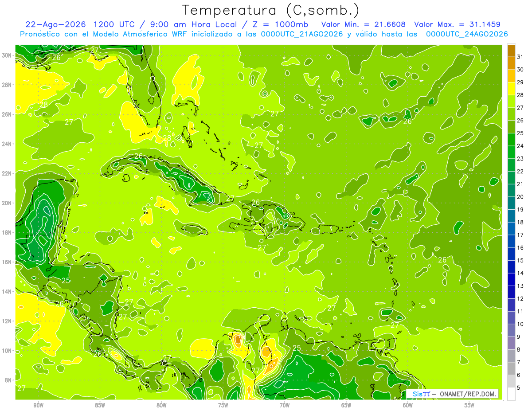Click the 'Temperatura (C,somb.)' chart title
532x411 pixels.
[270, 10]
